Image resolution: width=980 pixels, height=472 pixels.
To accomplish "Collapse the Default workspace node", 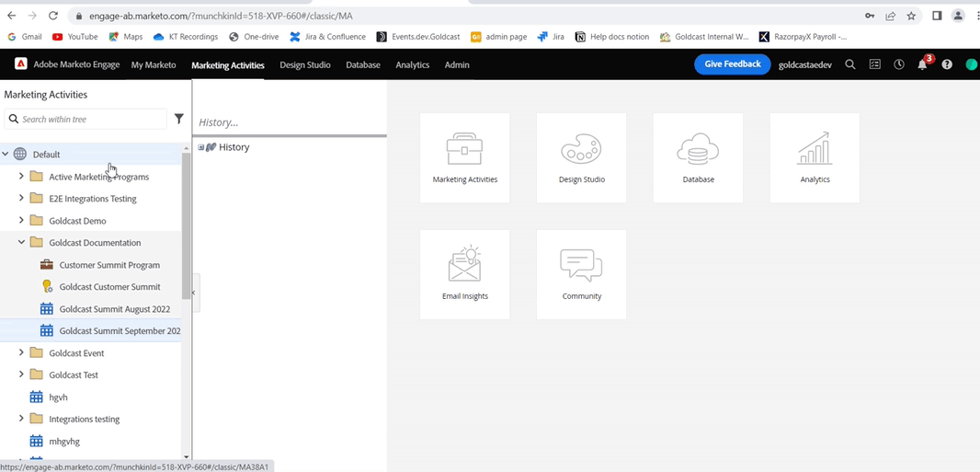I will pyautogui.click(x=6, y=154).
